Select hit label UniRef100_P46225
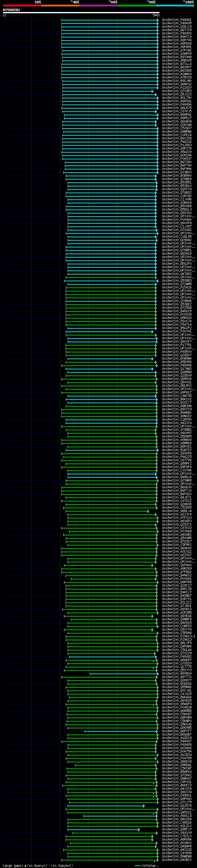This screenshot has width=197, height=868. point(176,457)
